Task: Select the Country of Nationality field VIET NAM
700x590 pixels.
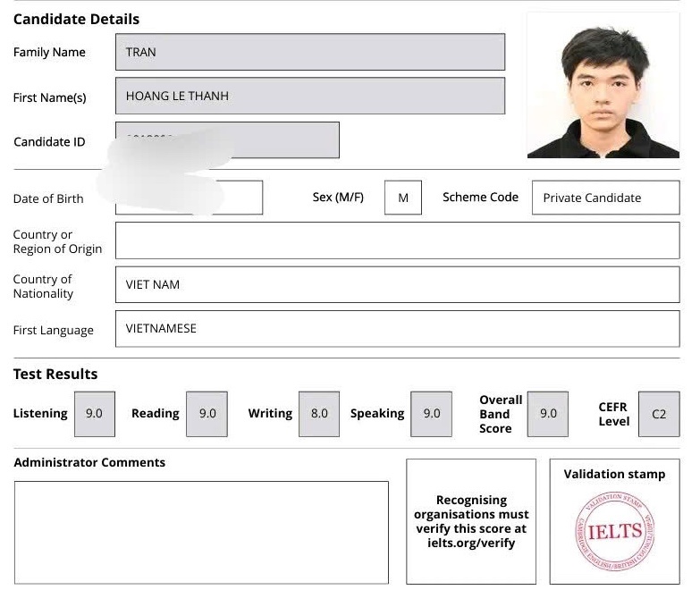Action: click(x=397, y=284)
